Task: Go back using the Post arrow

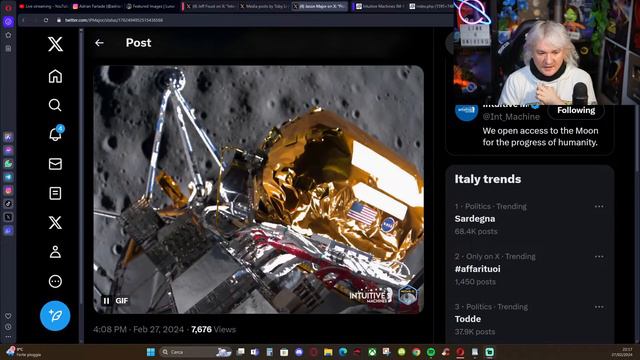Action: pyautogui.click(x=99, y=42)
